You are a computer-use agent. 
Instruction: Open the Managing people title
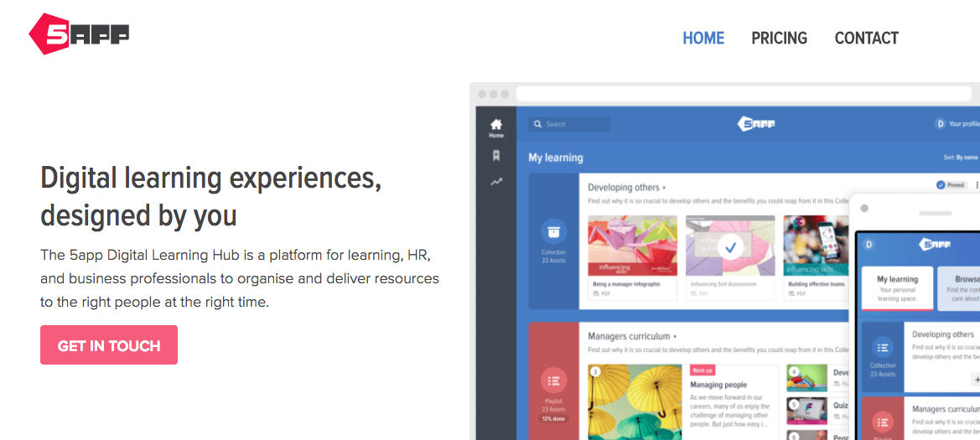[x=718, y=385]
